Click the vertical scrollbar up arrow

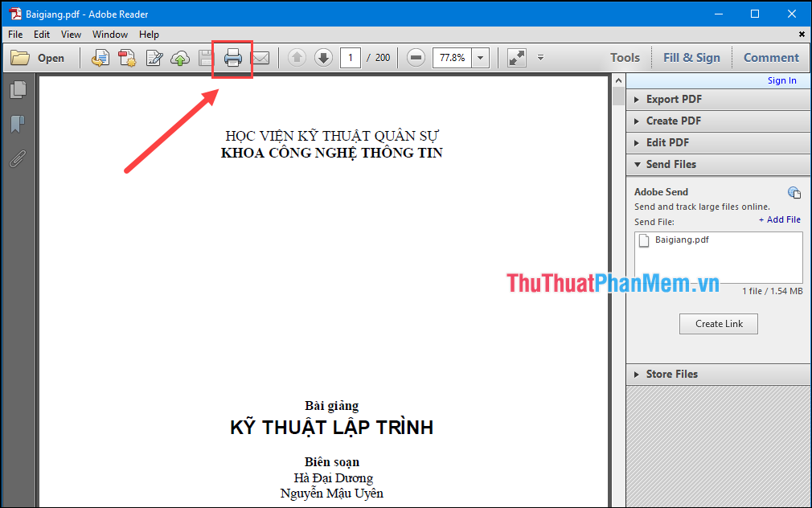tap(617, 81)
